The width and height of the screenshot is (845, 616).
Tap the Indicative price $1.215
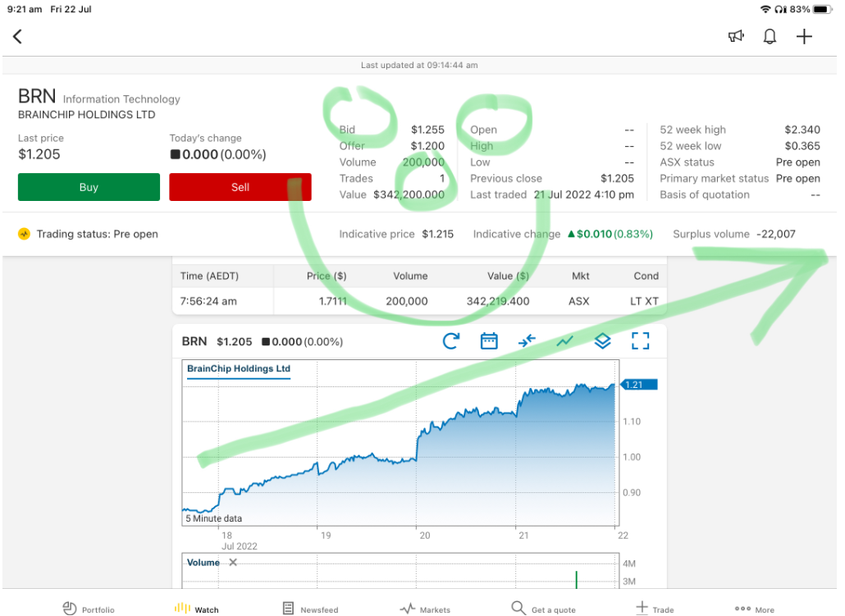(x=437, y=234)
